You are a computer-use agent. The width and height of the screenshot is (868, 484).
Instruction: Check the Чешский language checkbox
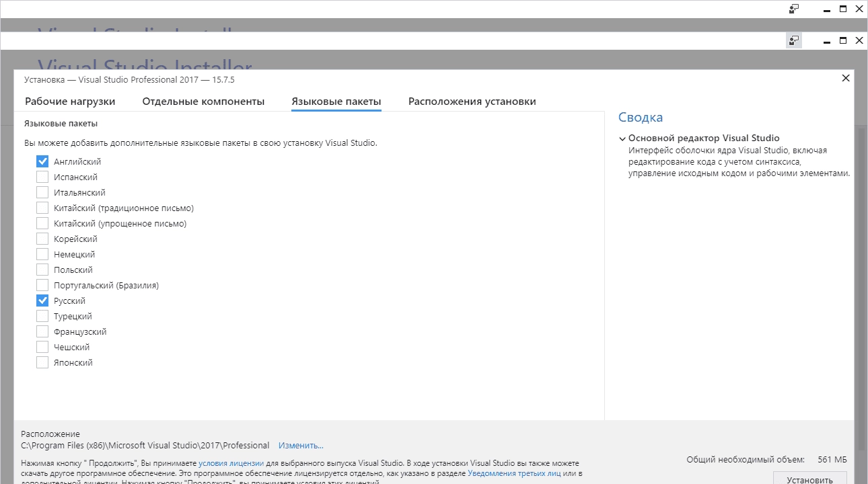tap(42, 347)
